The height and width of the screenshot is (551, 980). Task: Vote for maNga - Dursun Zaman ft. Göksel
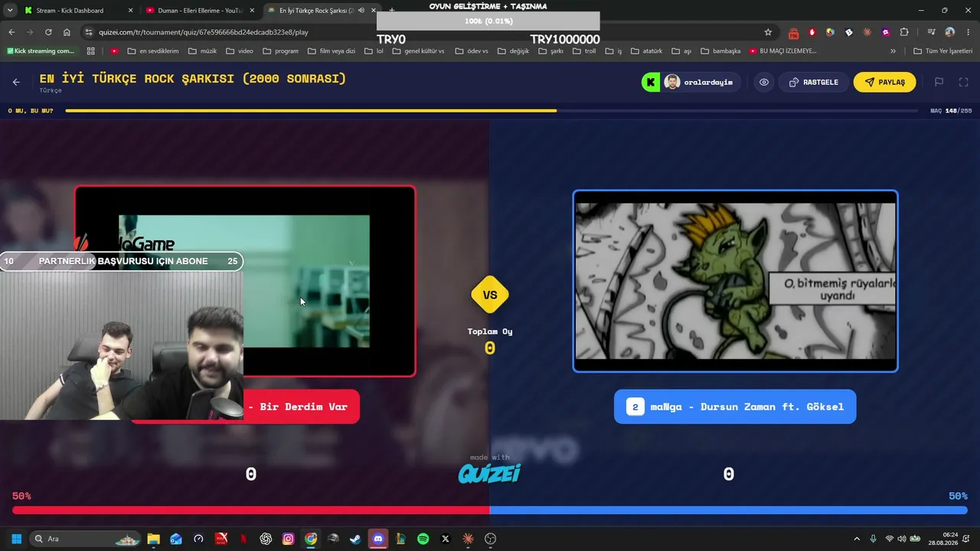735,406
